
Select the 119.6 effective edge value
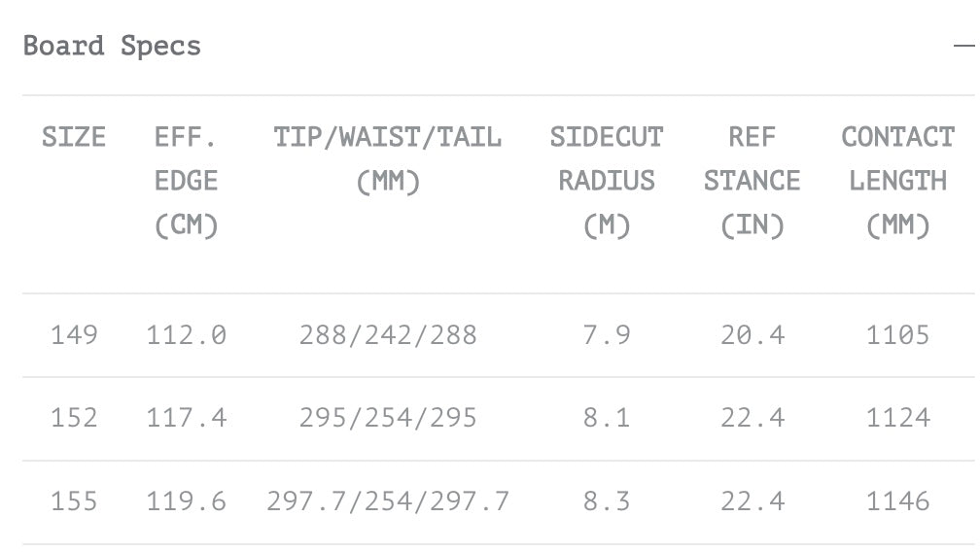click(x=186, y=501)
